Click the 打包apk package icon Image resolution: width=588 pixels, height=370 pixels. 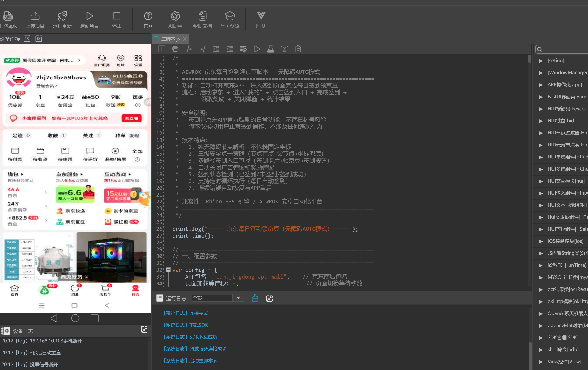click(x=8, y=16)
